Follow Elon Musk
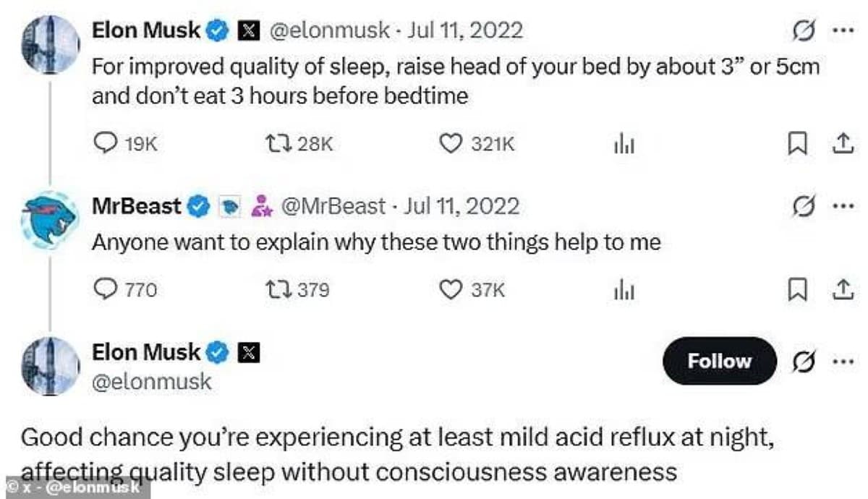 click(719, 361)
